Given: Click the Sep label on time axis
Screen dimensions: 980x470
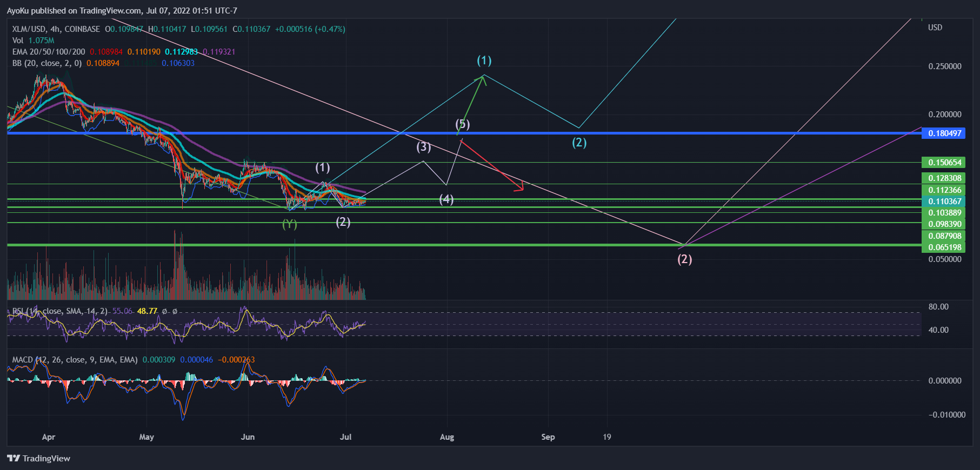Looking at the screenshot, I should click(x=548, y=437).
